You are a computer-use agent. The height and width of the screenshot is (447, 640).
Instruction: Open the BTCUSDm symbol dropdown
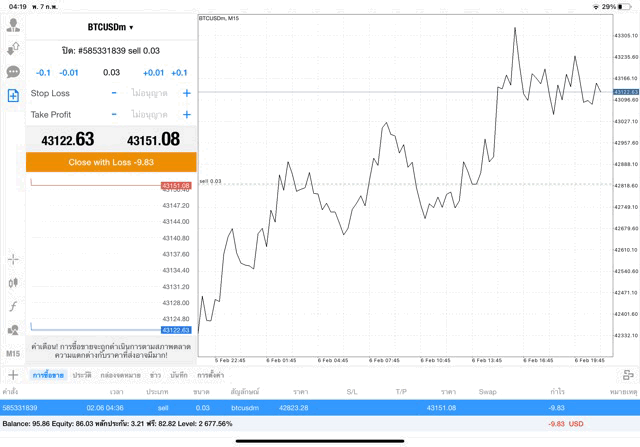pyautogui.click(x=110, y=27)
